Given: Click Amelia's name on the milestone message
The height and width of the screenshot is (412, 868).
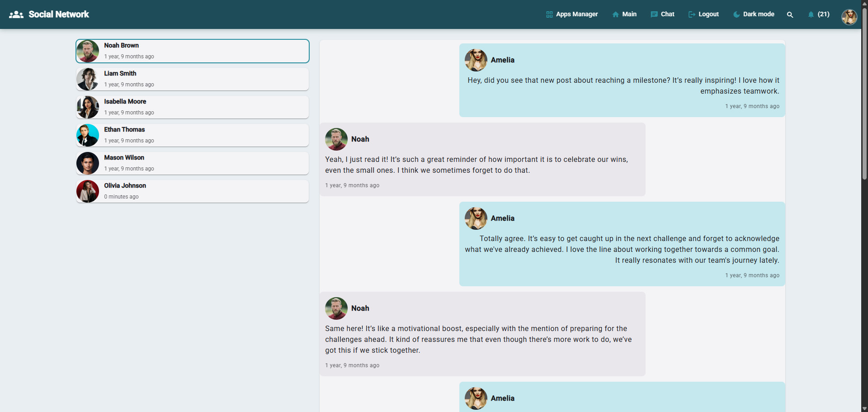Looking at the screenshot, I should point(503,60).
